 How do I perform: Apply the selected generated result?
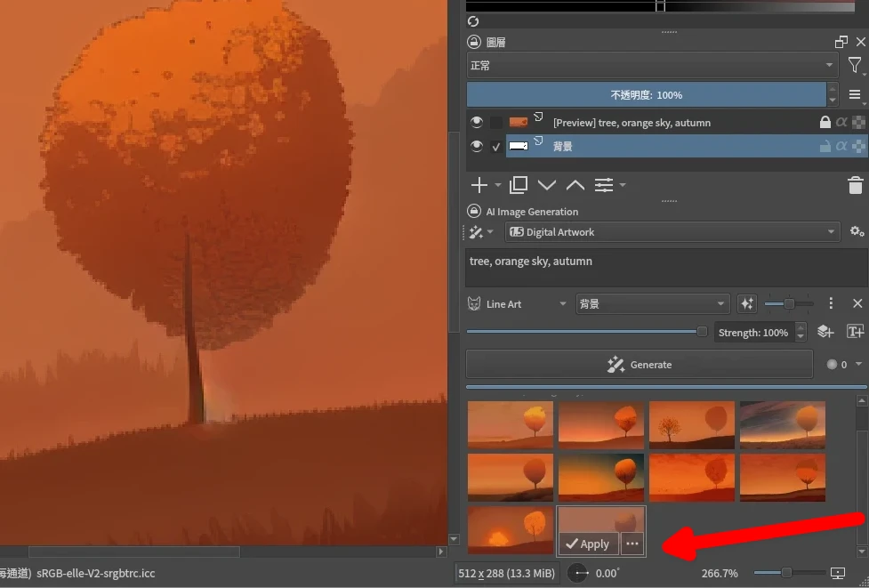[588, 544]
